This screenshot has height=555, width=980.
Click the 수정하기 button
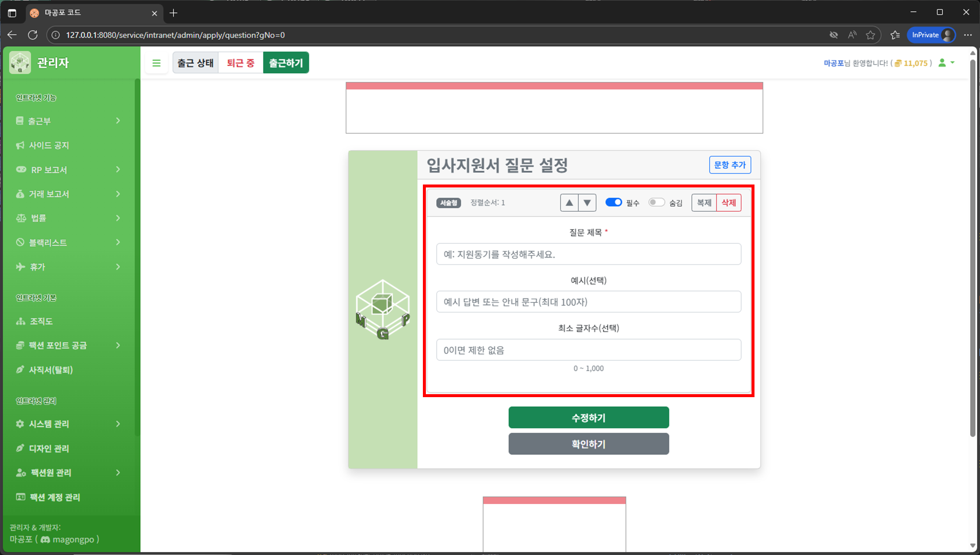pyautogui.click(x=589, y=418)
